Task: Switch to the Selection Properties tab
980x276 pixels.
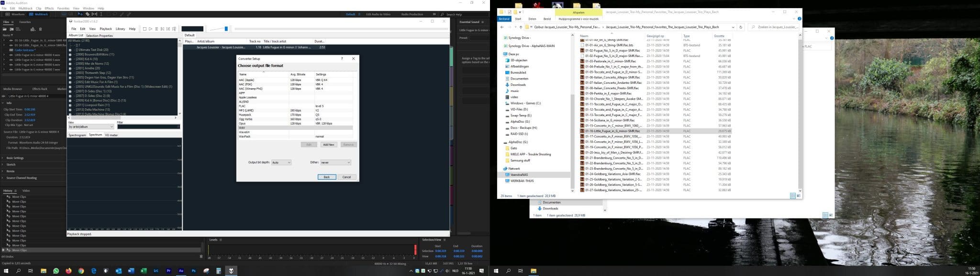Action: click(100, 35)
